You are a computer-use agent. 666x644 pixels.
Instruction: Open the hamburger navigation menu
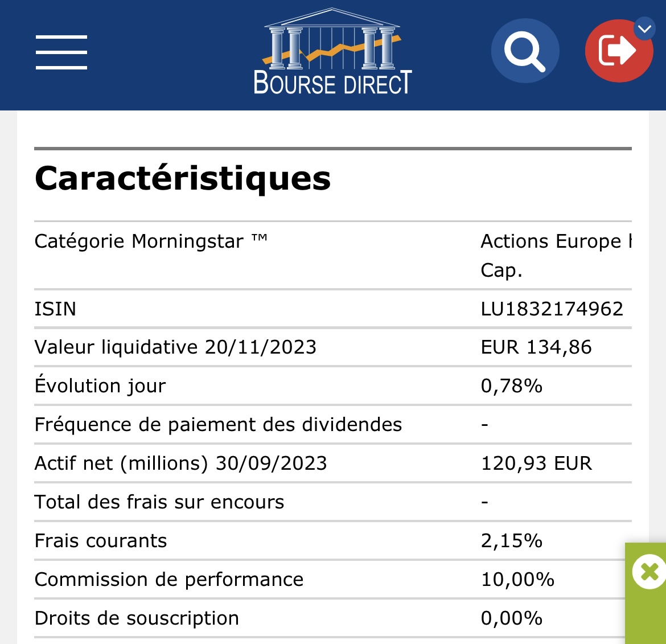point(61,52)
